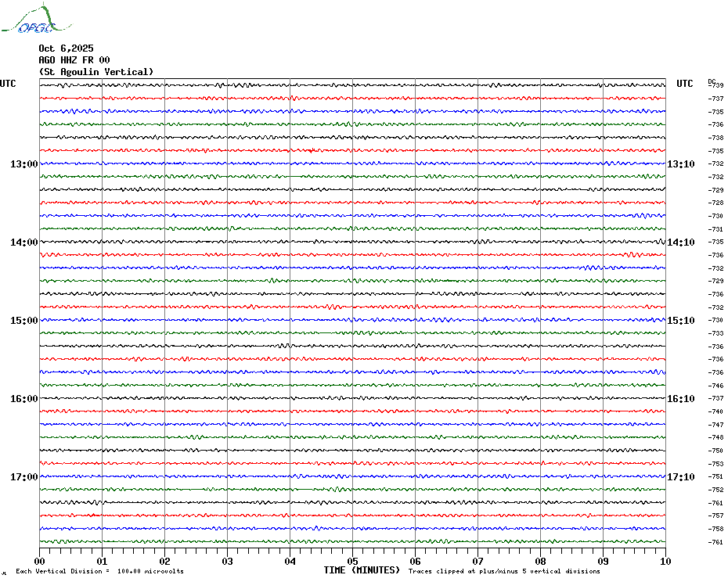
Task: Click the DC value '-746'
Action: [x=716, y=386]
